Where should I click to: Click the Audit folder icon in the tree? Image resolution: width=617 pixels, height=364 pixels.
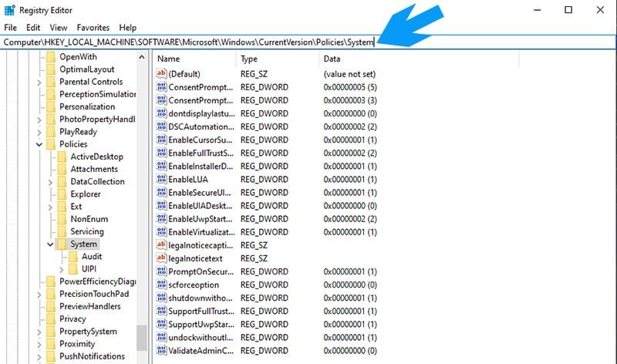72,257
